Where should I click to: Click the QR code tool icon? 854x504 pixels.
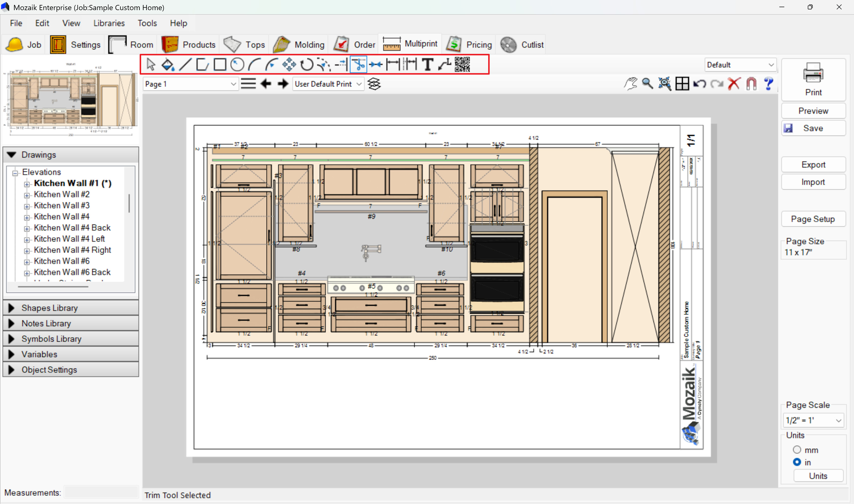(462, 64)
